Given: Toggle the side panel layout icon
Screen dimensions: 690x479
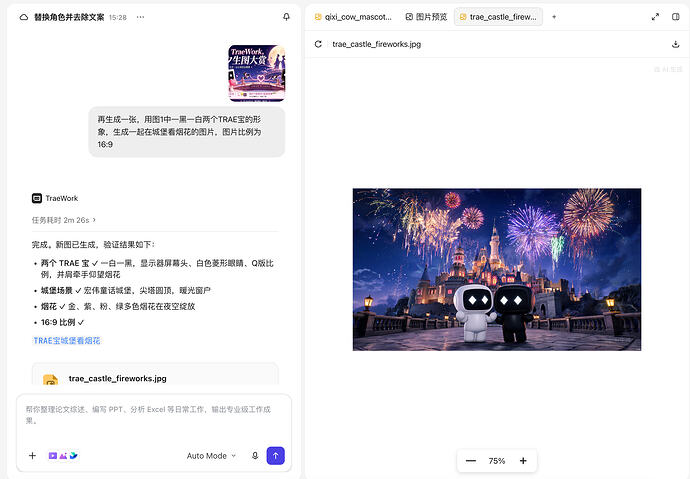Looking at the screenshot, I should tap(676, 17).
